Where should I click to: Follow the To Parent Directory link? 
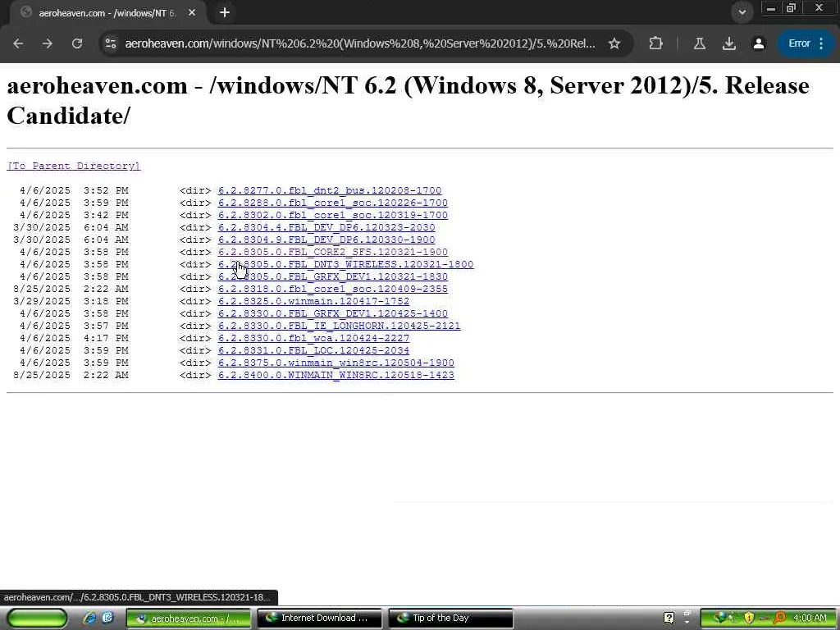pyautogui.click(x=73, y=166)
